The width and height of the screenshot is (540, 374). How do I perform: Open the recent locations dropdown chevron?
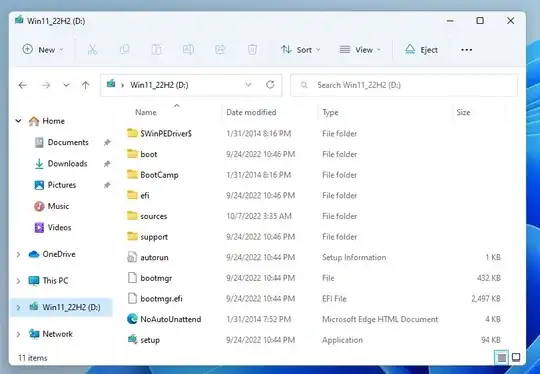click(x=66, y=85)
